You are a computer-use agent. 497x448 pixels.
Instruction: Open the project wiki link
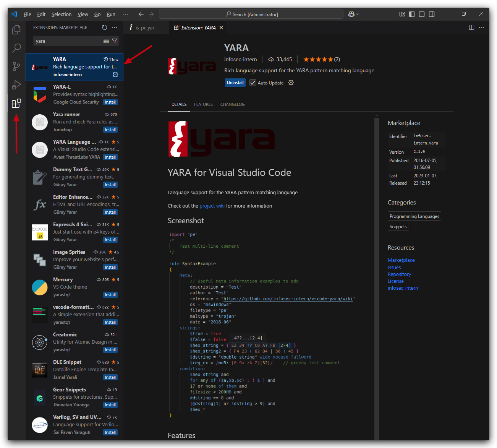[212, 206]
